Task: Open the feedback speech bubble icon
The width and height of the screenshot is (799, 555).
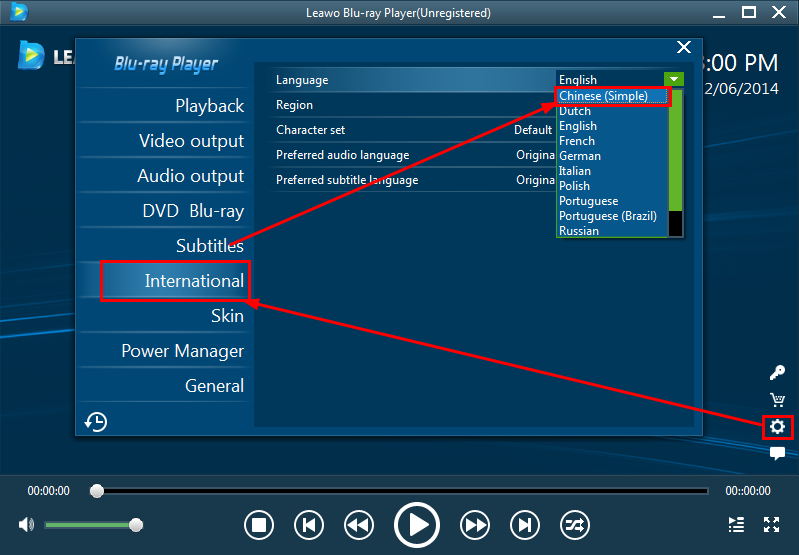Action: pos(778,453)
